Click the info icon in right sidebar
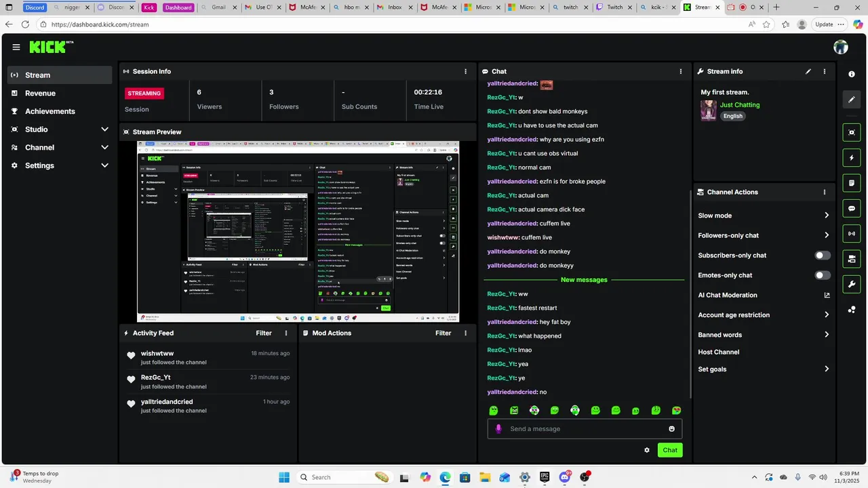Viewport: 868px width, 488px height. coord(852,74)
